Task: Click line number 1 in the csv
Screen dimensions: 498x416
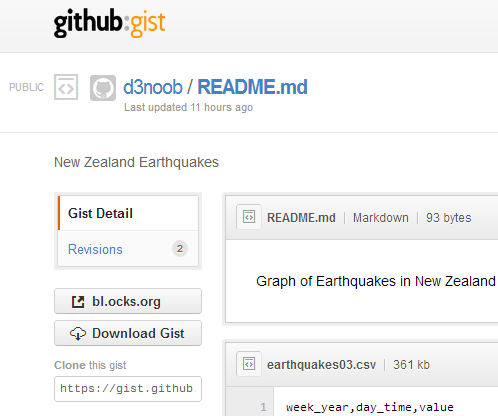Action: click(x=263, y=407)
